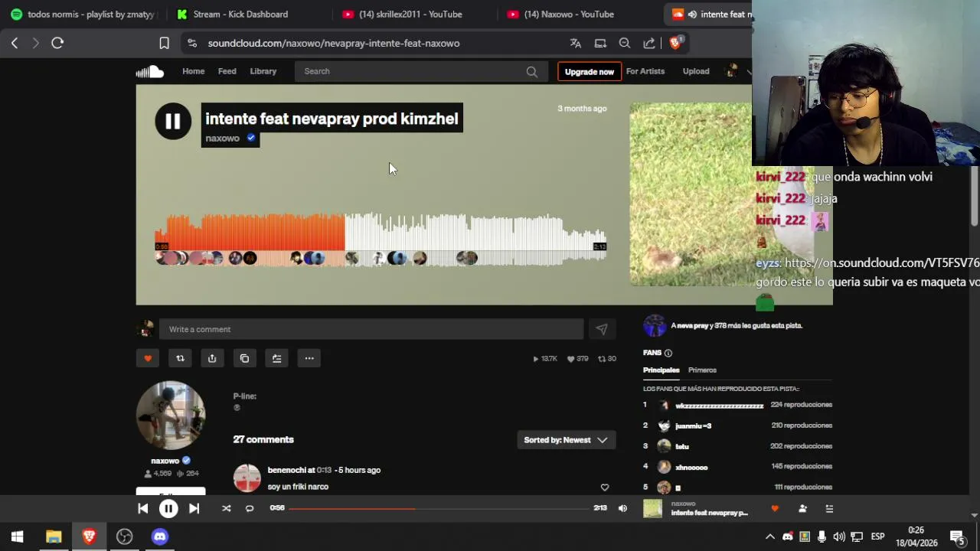Screen dimensions: 980x551
Task: Click the search magnifier icon
Action: click(531, 71)
